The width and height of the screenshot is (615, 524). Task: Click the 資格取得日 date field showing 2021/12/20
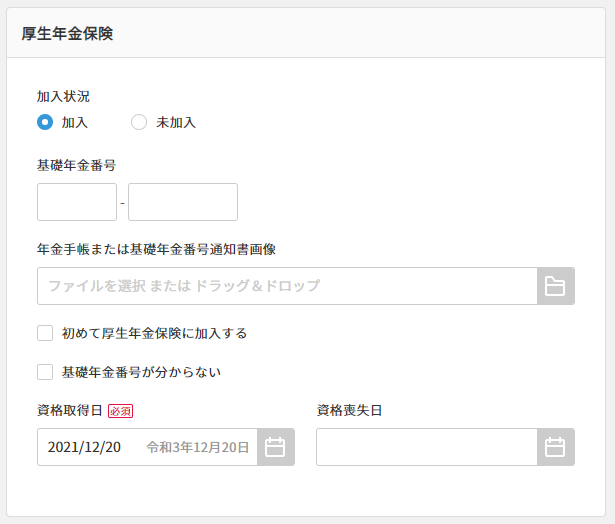click(90, 447)
